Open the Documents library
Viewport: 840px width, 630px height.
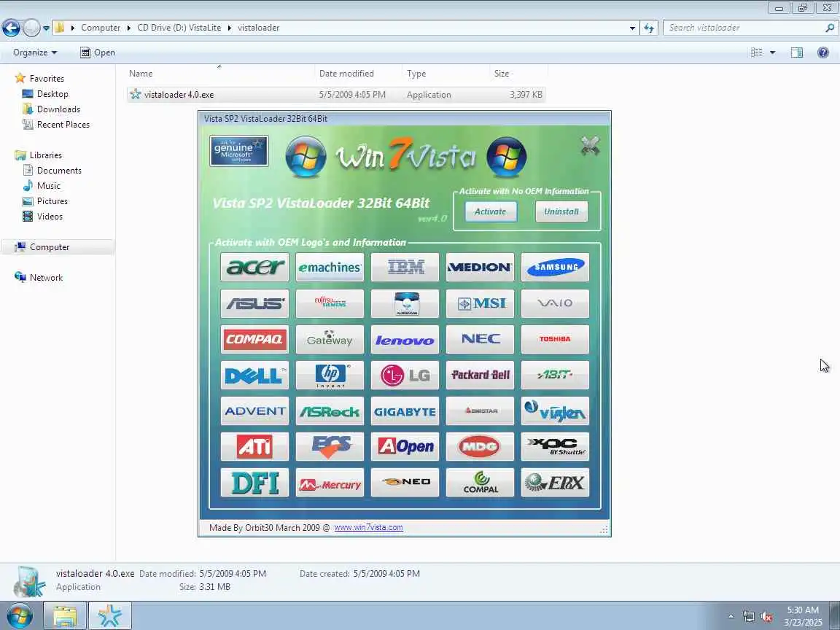(59, 171)
